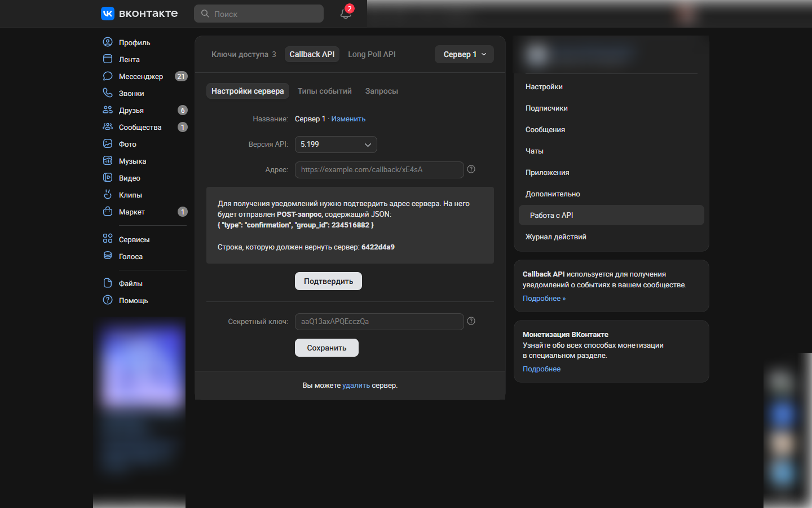Focus the callback address input field
This screenshot has width=812, height=508.
tap(379, 170)
